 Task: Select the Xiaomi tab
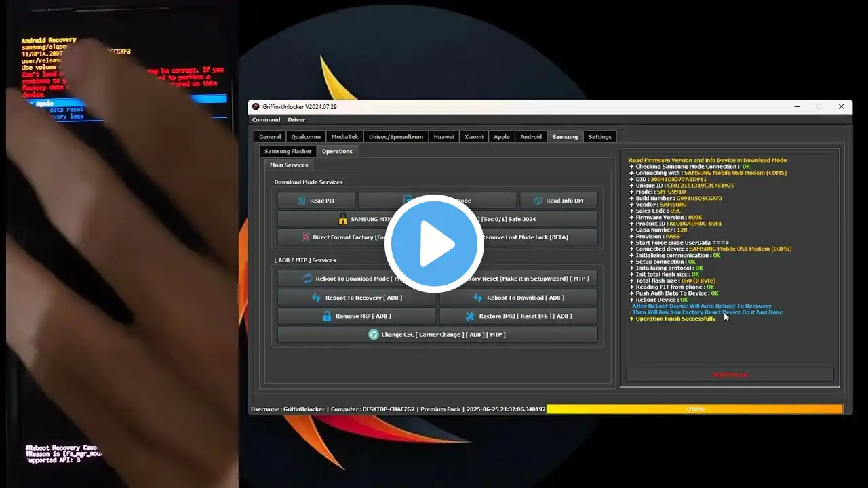pos(474,137)
